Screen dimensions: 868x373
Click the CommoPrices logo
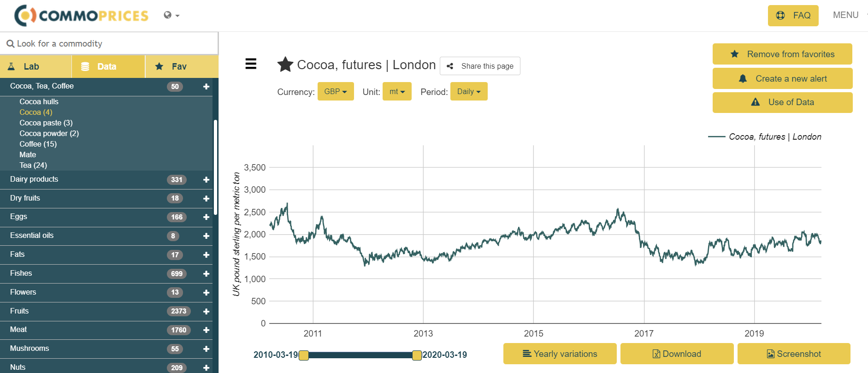[82, 16]
